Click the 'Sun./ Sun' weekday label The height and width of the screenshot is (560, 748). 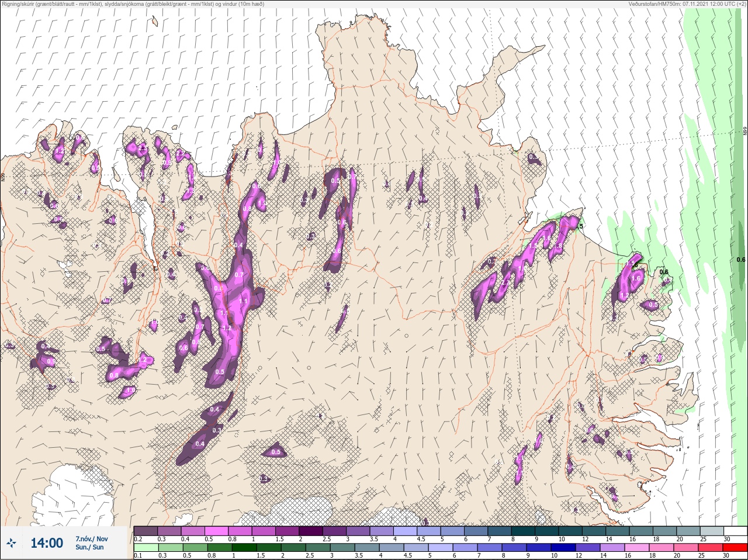[x=89, y=547]
